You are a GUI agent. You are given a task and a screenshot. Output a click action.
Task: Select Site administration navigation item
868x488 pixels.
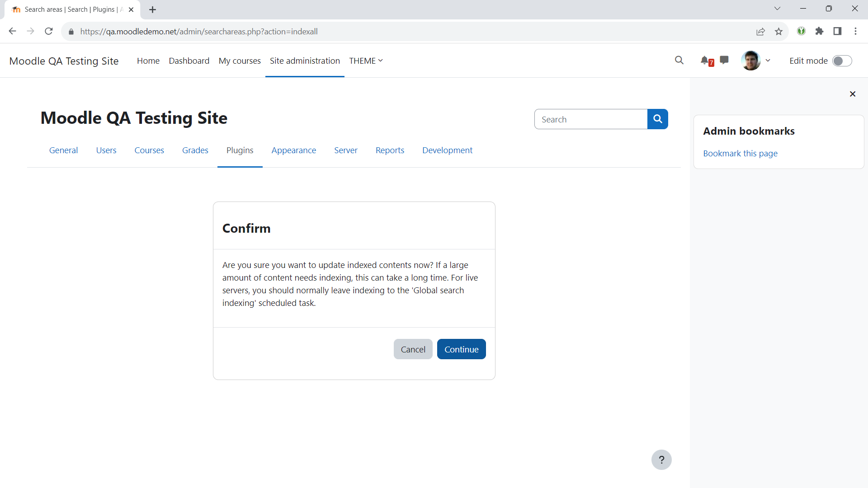(x=305, y=61)
